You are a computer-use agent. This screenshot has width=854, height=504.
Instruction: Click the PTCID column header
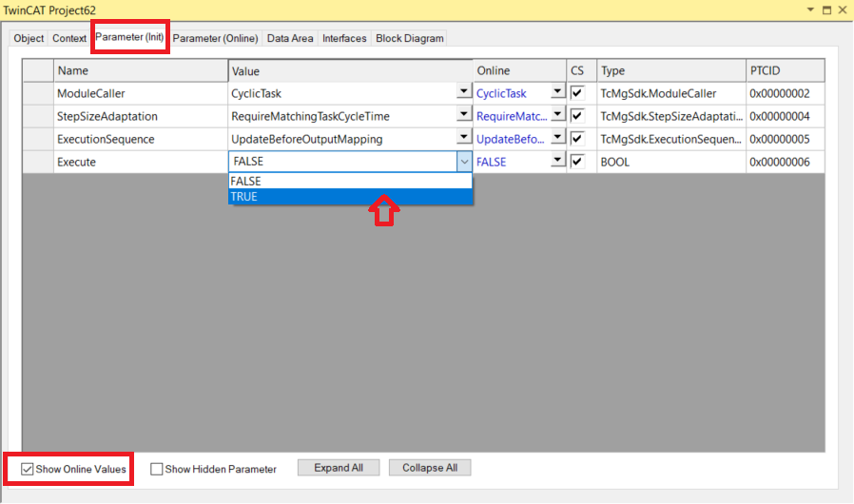tap(785, 70)
